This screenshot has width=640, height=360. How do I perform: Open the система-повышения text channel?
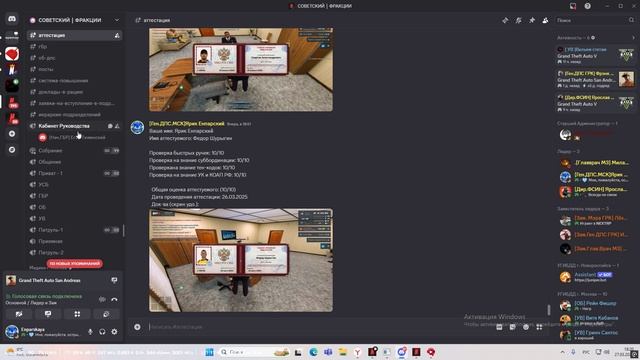click(75, 81)
